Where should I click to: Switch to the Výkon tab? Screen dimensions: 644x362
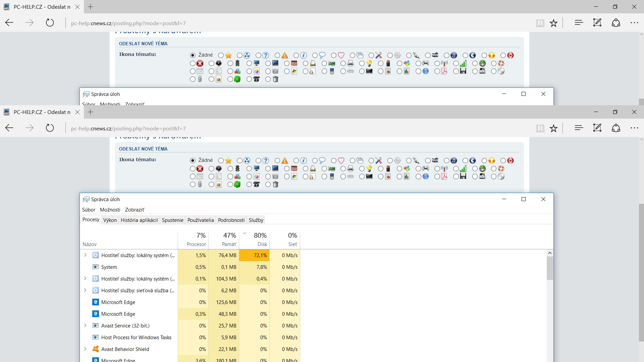[110, 220]
